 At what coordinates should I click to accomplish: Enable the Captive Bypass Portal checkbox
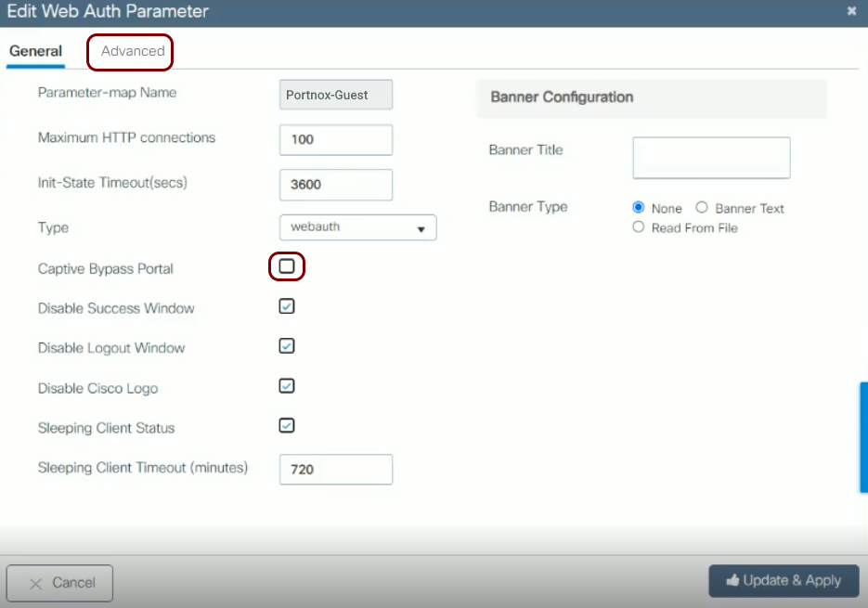pyautogui.click(x=287, y=266)
